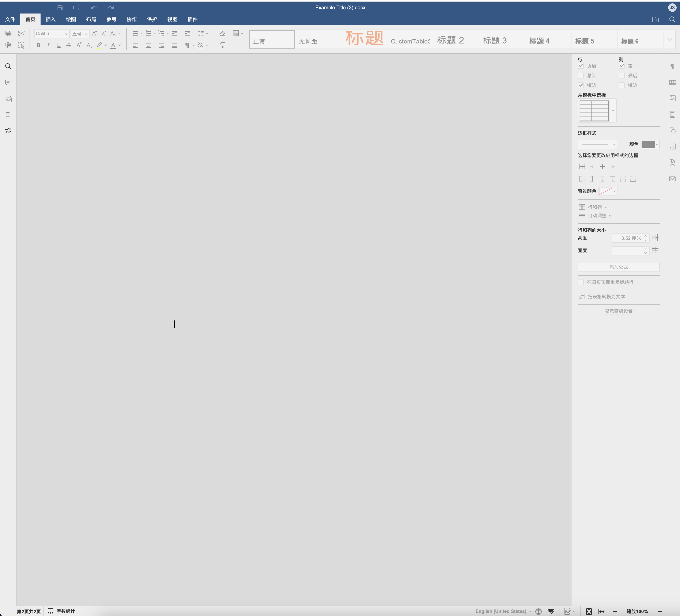
Task: Open mail merge settings in right sidebar
Action: (x=672, y=179)
